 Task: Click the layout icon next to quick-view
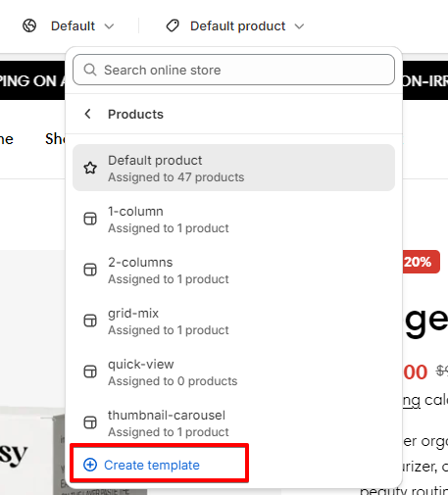[90, 371]
